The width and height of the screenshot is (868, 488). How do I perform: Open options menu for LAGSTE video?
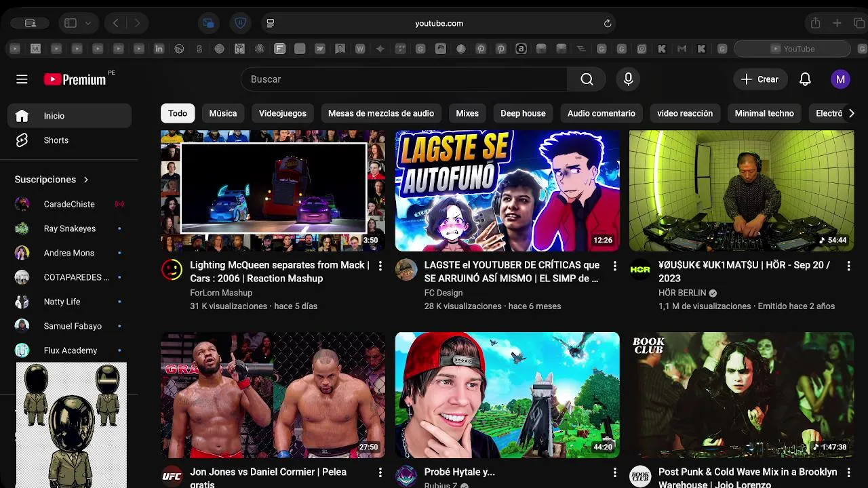[614, 266]
